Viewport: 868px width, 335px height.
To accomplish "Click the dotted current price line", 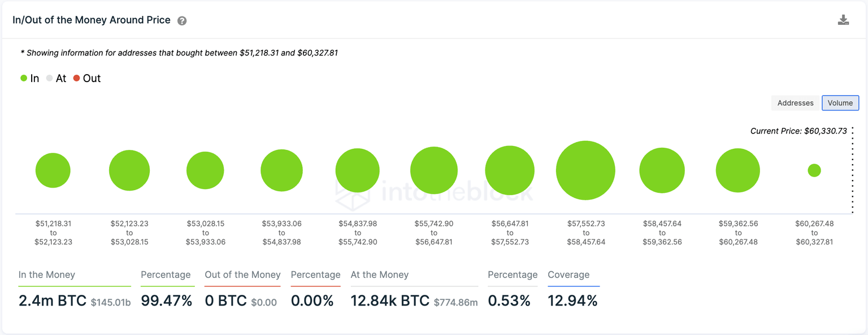I will point(853,170).
